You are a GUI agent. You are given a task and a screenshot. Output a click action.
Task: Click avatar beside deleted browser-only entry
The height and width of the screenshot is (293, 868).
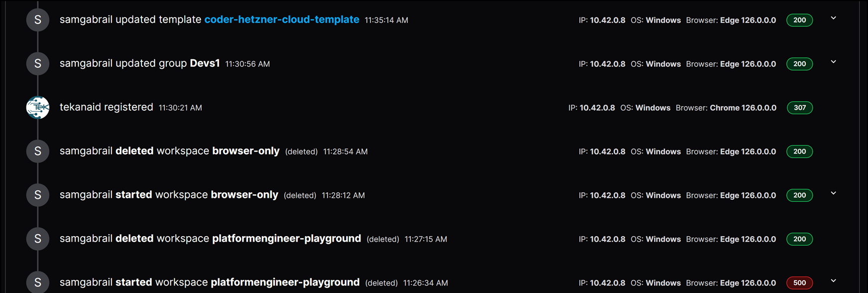coord(38,151)
